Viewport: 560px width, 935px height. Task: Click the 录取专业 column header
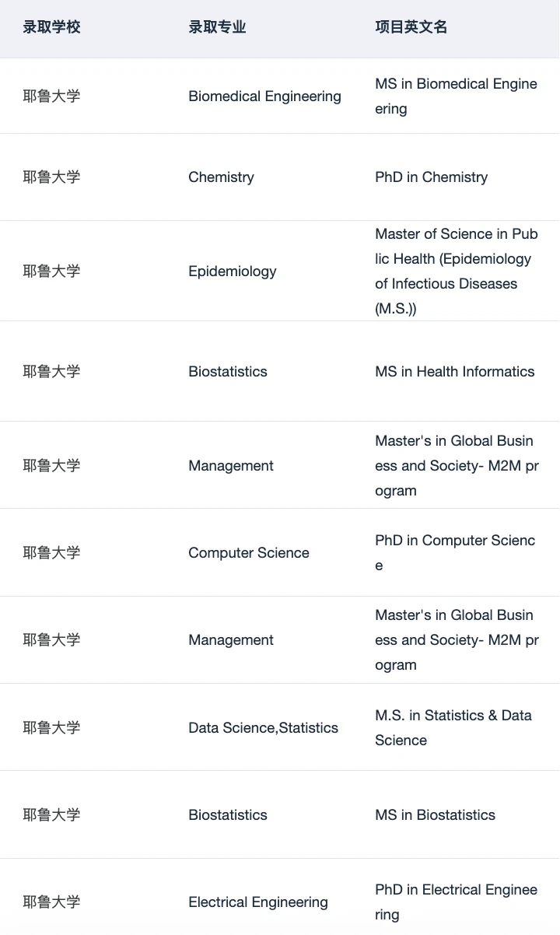coord(217,27)
